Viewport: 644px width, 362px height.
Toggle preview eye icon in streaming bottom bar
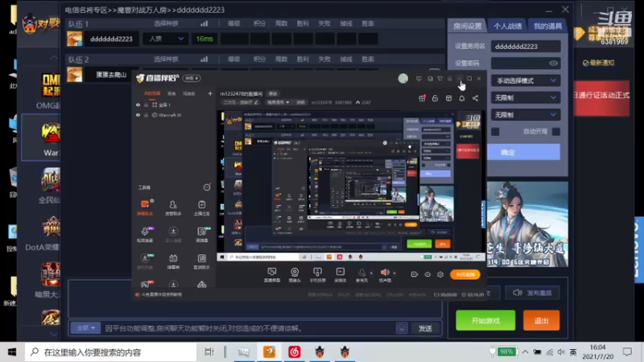click(427, 274)
